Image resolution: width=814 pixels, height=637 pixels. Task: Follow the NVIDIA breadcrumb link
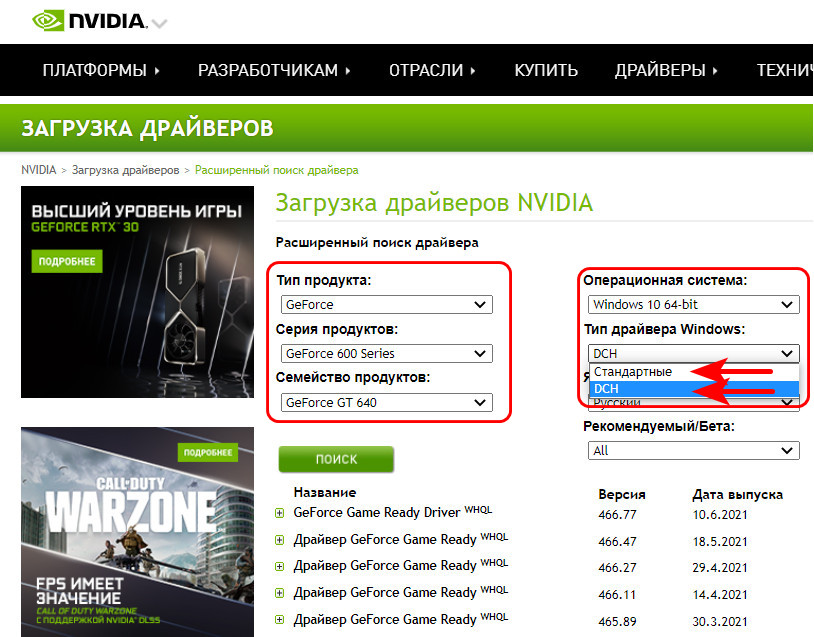38,170
